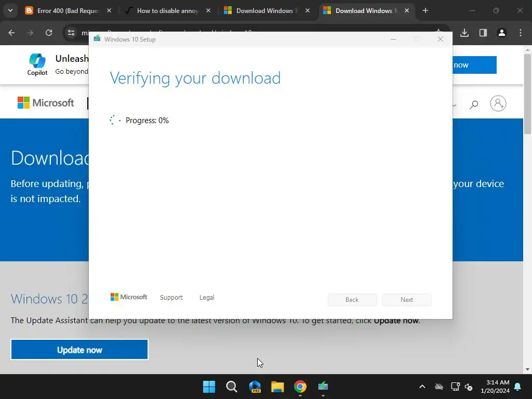Open File Explorer from taskbar

coord(277,387)
